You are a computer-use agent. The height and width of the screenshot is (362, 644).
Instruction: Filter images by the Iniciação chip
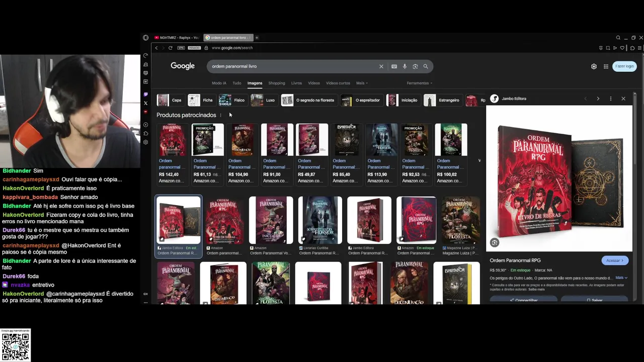click(403, 100)
